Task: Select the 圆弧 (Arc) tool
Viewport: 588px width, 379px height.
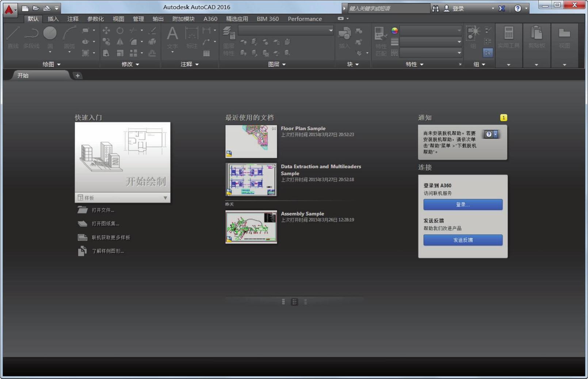Action: (69, 39)
